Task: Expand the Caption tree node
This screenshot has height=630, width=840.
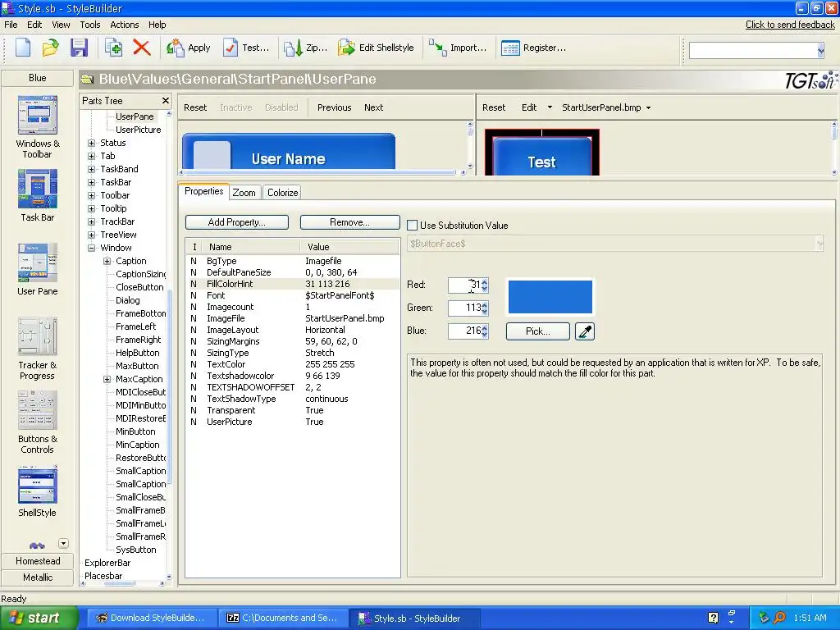Action: pyautogui.click(x=107, y=261)
